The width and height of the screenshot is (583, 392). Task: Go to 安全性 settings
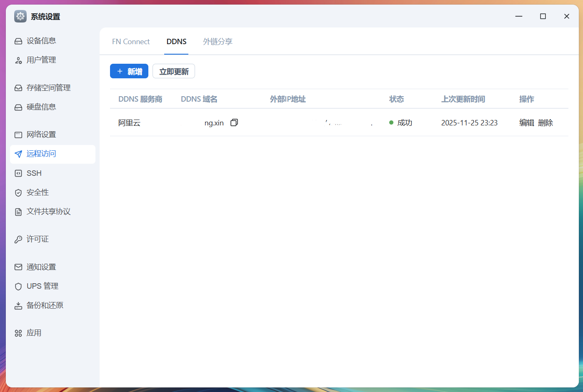53,192
